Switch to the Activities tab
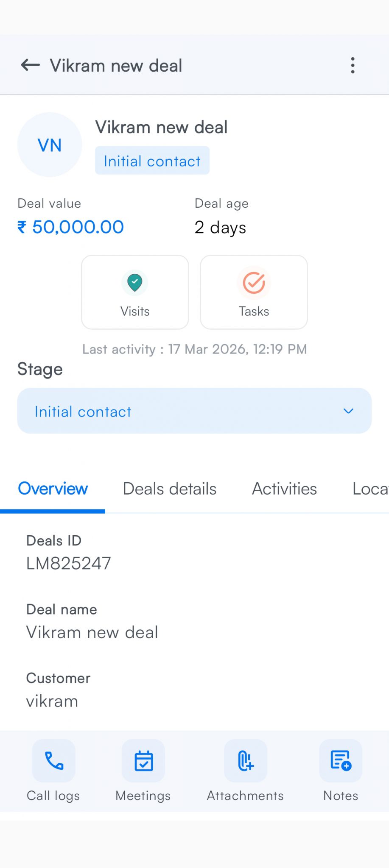The image size is (389, 868). pyautogui.click(x=284, y=489)
